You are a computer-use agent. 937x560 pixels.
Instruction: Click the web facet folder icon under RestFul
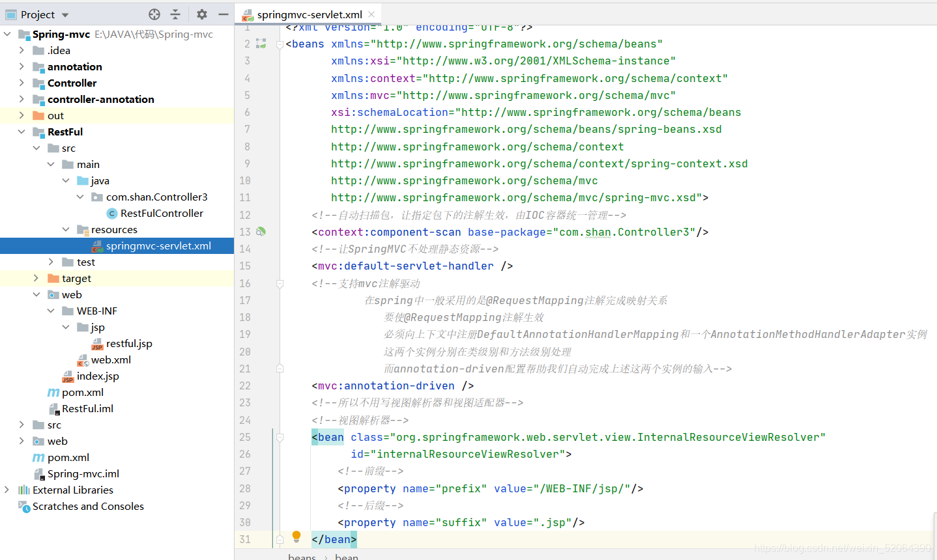click(x=53, y=295)
